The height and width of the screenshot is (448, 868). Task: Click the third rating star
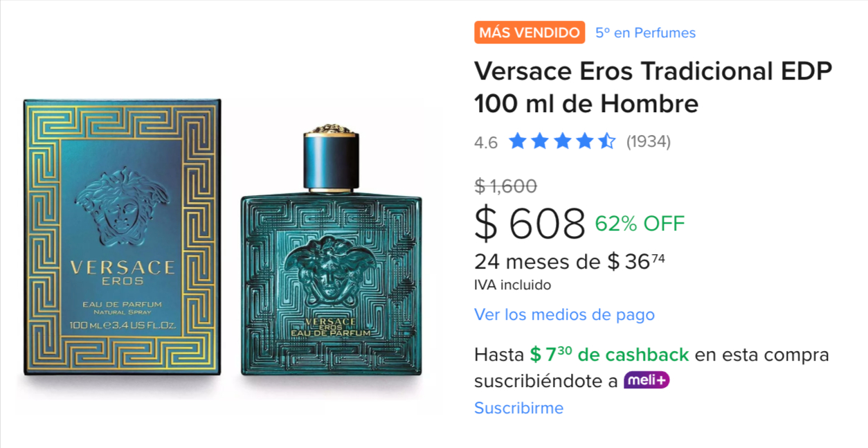click(562, 142)
